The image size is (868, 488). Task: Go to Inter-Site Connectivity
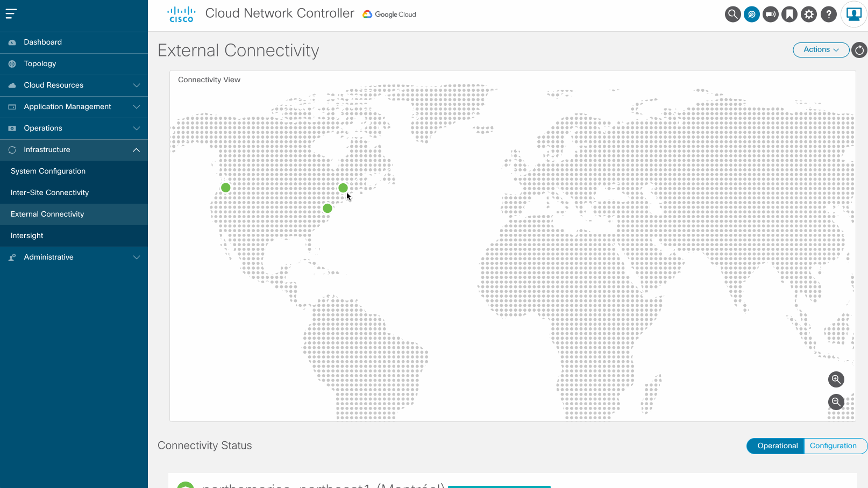coord(49,193)
